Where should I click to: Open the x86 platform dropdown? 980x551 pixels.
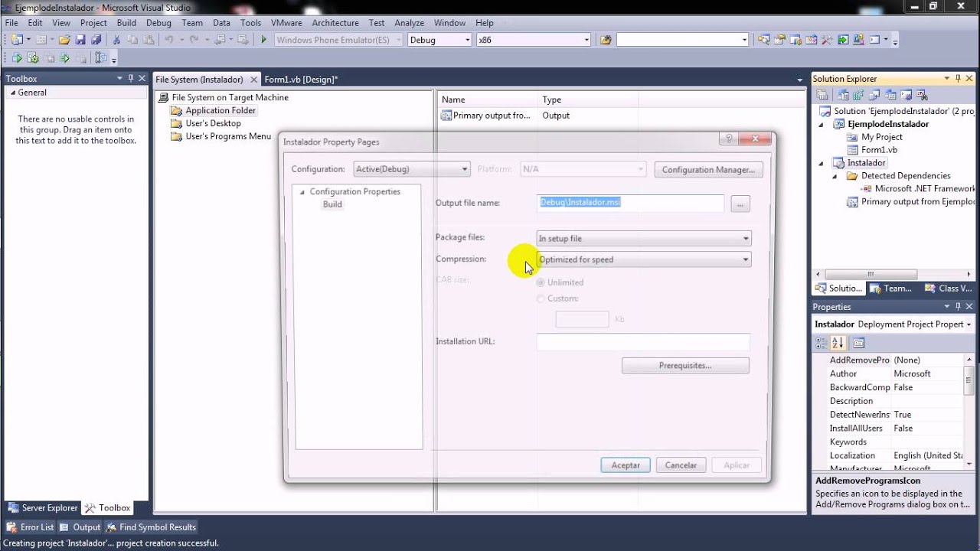click(534, 40)
